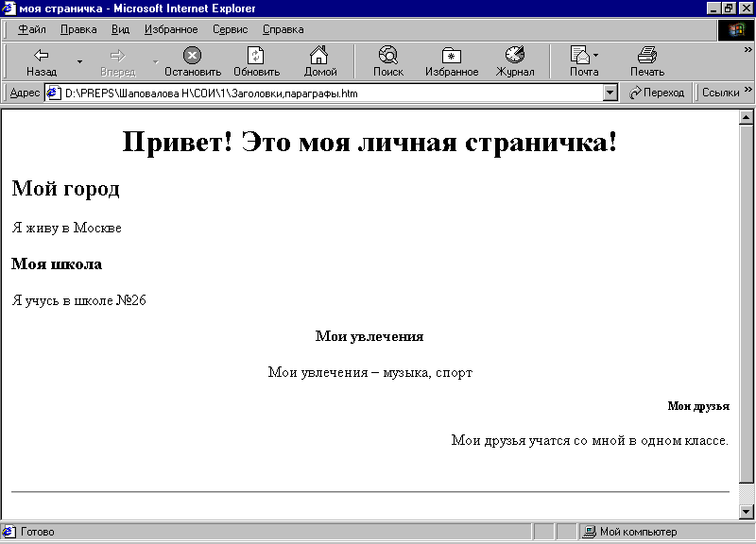Click the Internet Explorer icon in the title bar
Image resolution: width=756 pixels, height=544 pixels.
tap(9, 8)
